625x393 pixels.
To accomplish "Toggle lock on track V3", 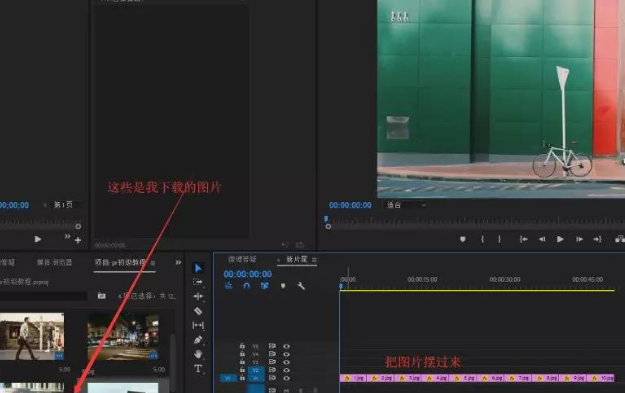I will (x=242, y=362).
